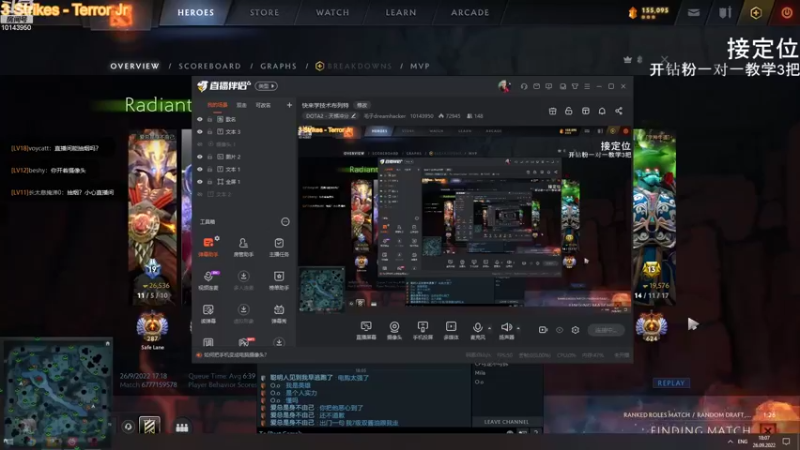Click the share icon in streaming app header
800x450 pixels.
pos(618,111)
